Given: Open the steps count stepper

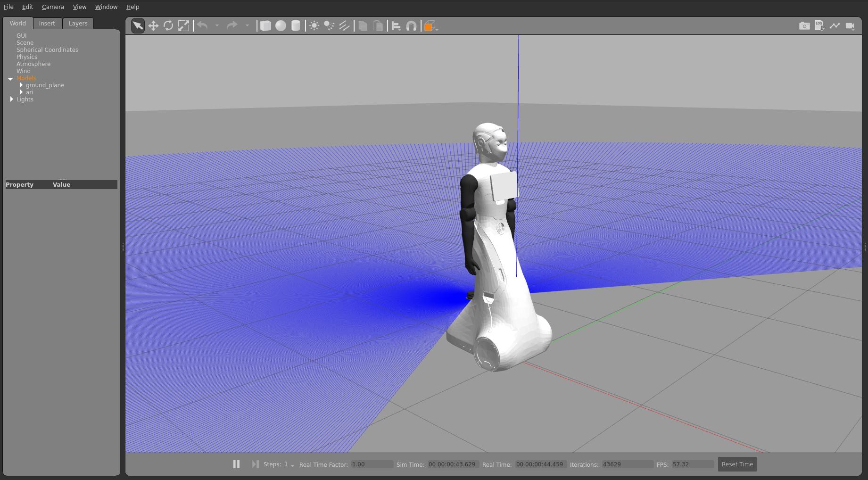Looking at the screenshot, I should [x=292, y=465].
